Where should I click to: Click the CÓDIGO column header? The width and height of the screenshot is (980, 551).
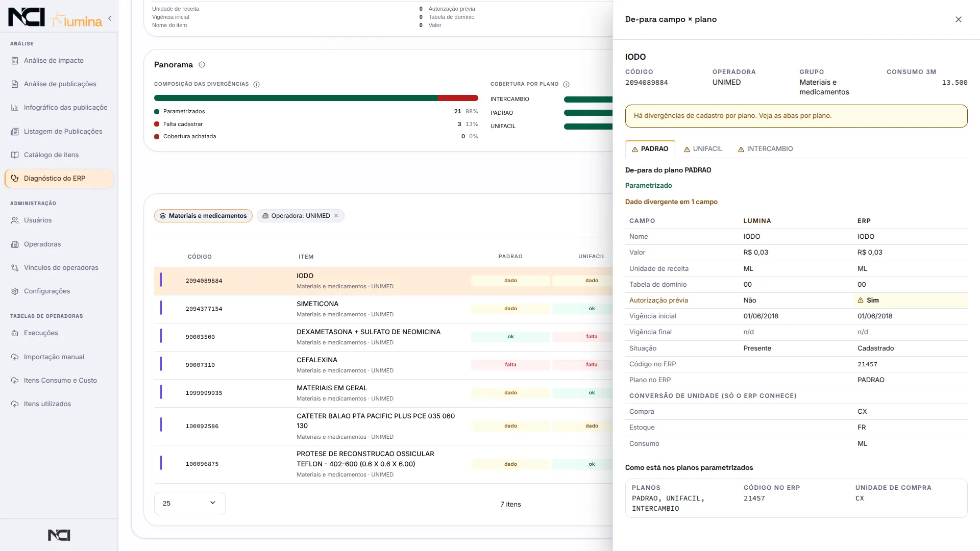[200, 257]
